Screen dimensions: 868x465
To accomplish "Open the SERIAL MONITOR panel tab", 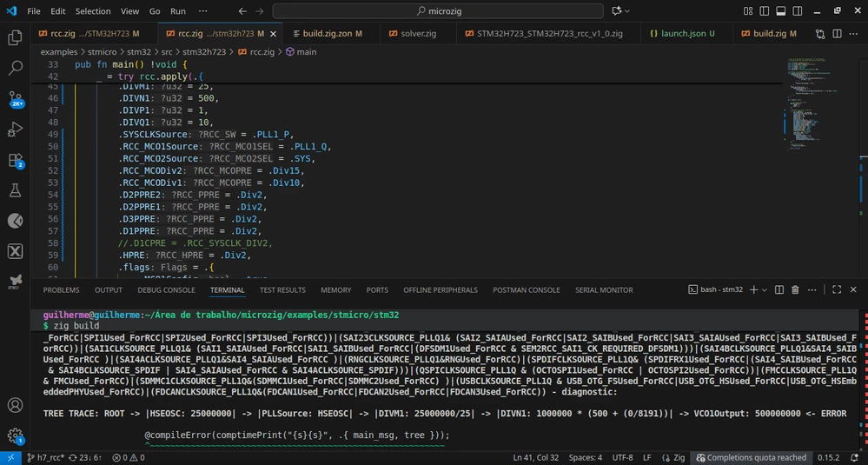I will tap(604, 290).
